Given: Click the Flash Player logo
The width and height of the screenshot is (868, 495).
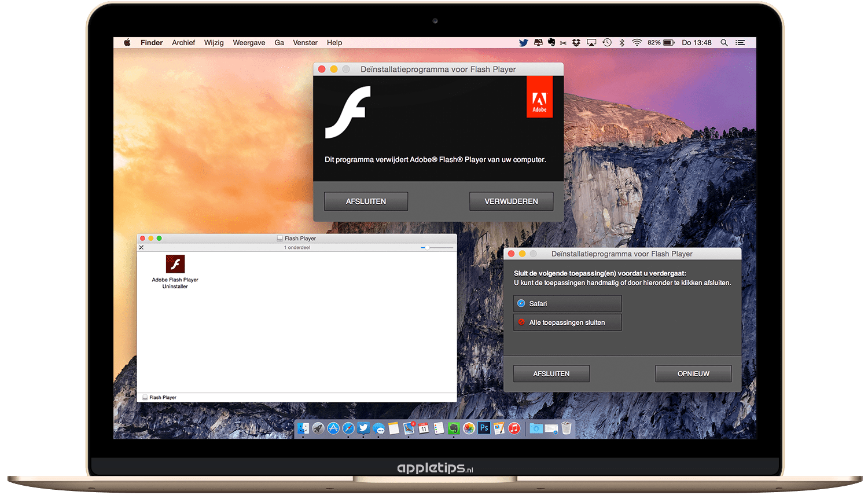Looking at the screenshot, I should click(348, 112).
